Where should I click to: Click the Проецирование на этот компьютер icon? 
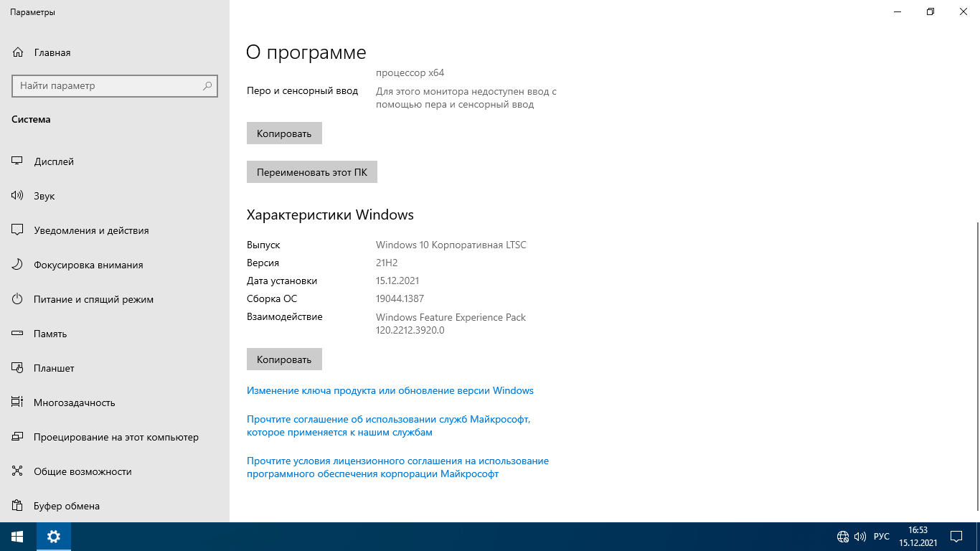(18, 437)
